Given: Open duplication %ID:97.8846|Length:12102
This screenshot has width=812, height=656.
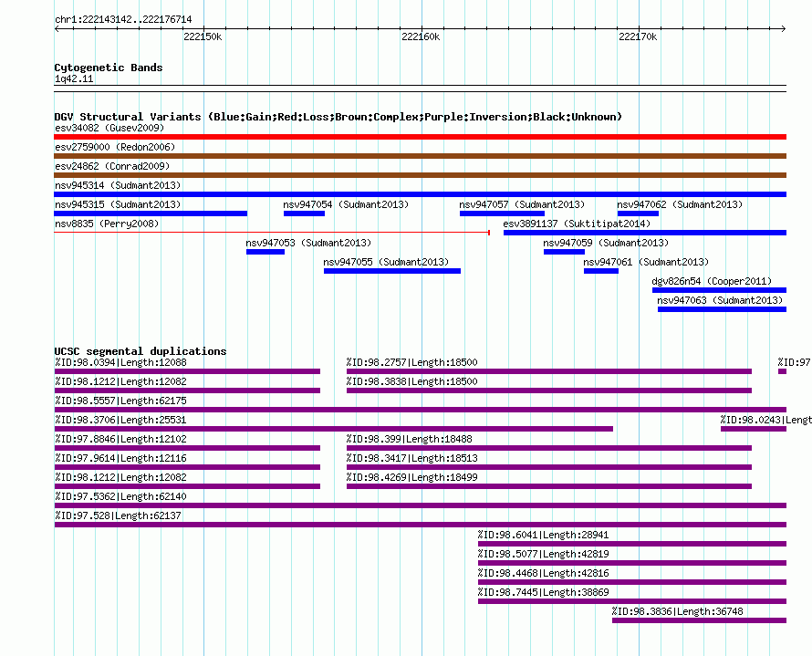Looking at the screenshot, I should [187, 448].
